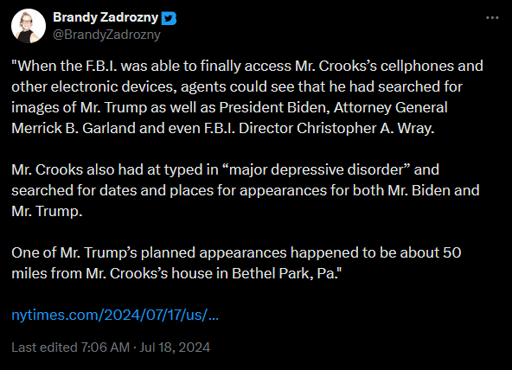Click the paragraph beginning "When the F.B.I."
Viewport: 512px width, 370px height.
click(x=247, y=97)
